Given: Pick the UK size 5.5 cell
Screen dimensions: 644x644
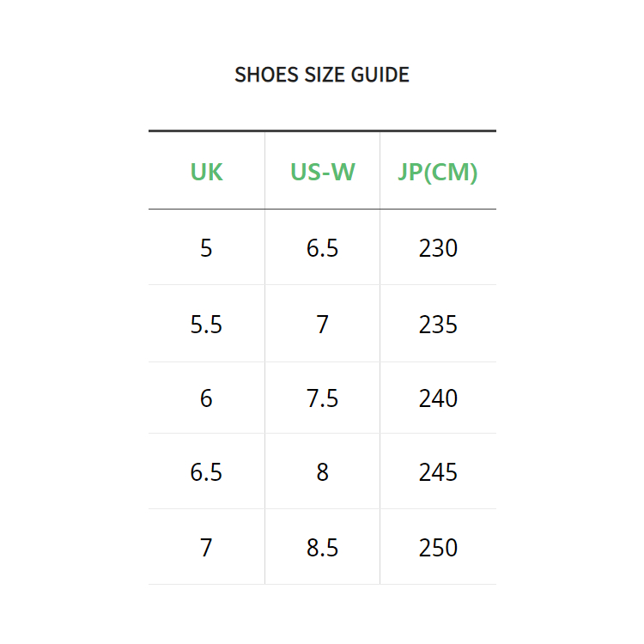Looking at the screenshot, I should [206, 325].
